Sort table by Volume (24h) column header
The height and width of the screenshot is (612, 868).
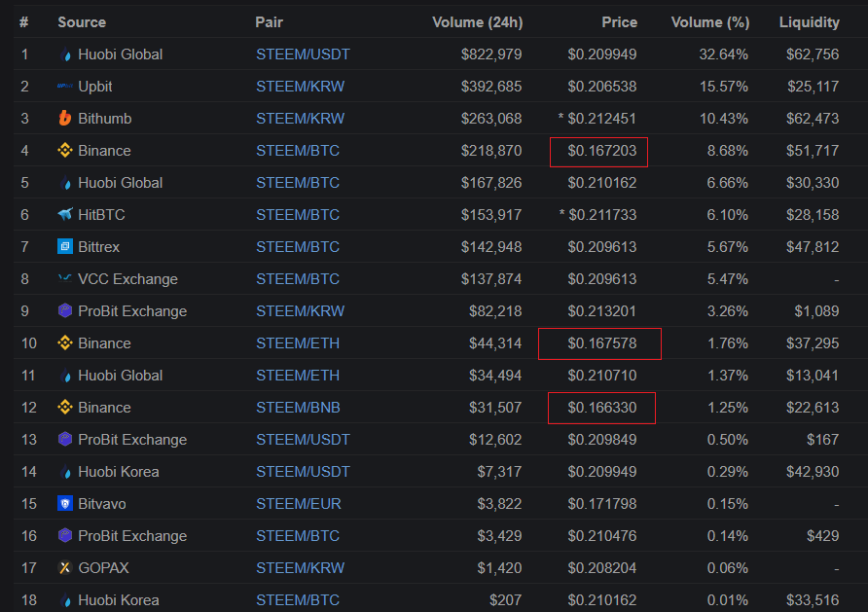pyautogui.click(x=477, y=21)
